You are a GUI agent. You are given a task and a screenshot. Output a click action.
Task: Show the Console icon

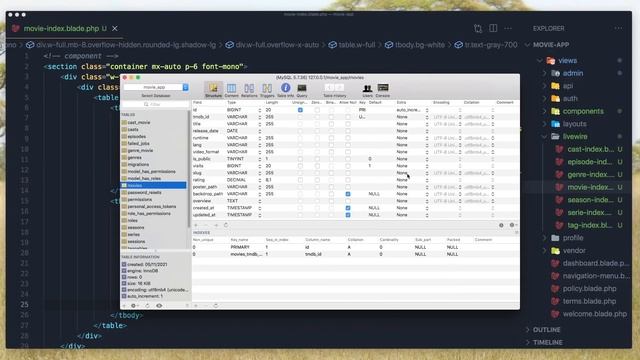[x=383, y=90]
